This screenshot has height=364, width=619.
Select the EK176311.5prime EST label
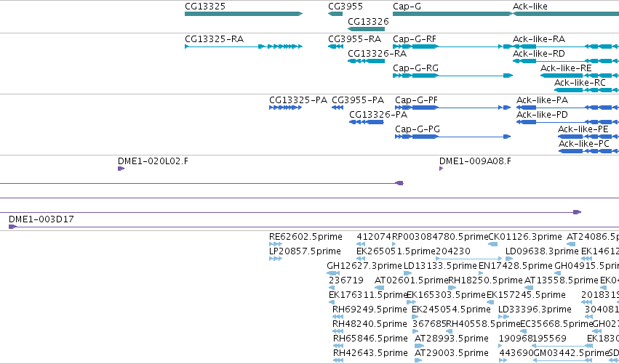368,295
